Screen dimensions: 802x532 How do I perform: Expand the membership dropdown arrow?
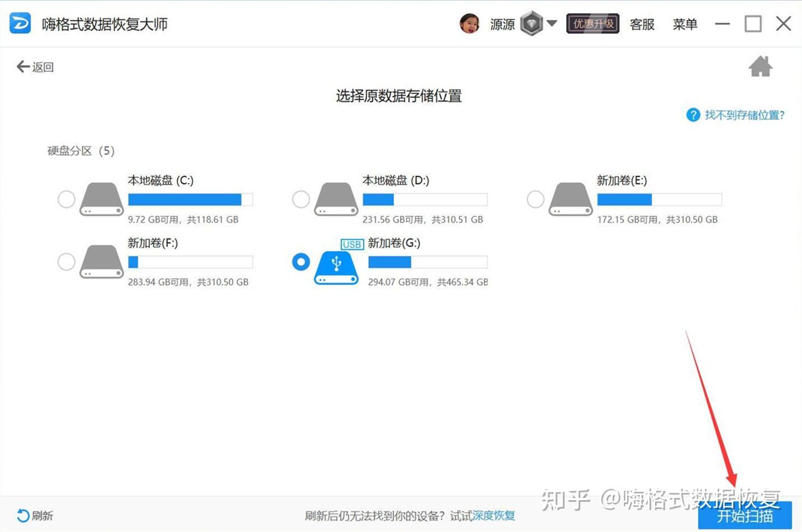[552, 23]
